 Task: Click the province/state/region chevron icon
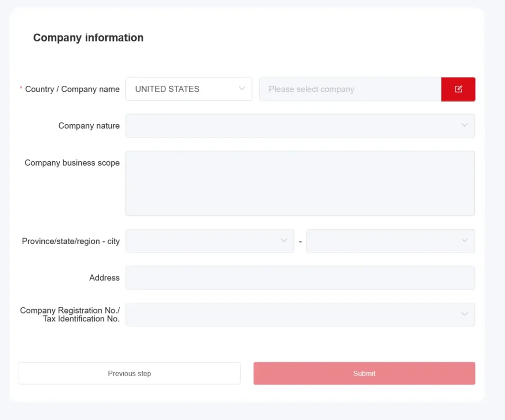pyautogui.click(x=284, y=241)
